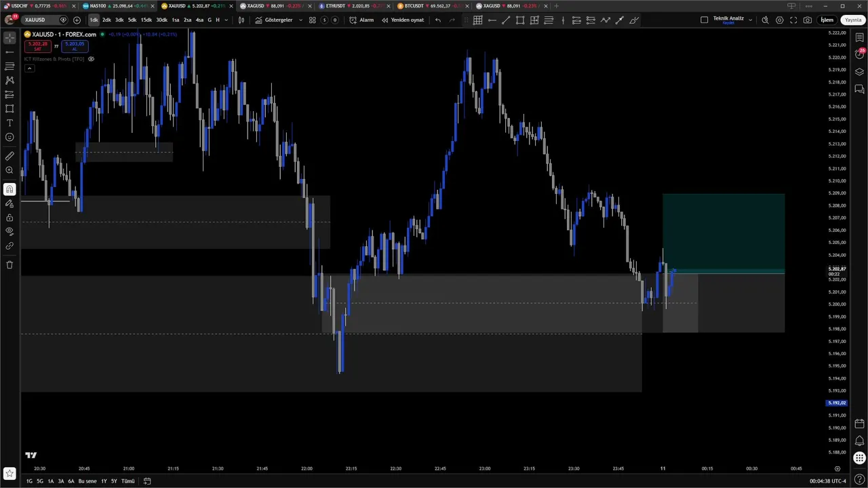Select the Bu sene date range
The image size is (868, 488).
click(87, 481)
